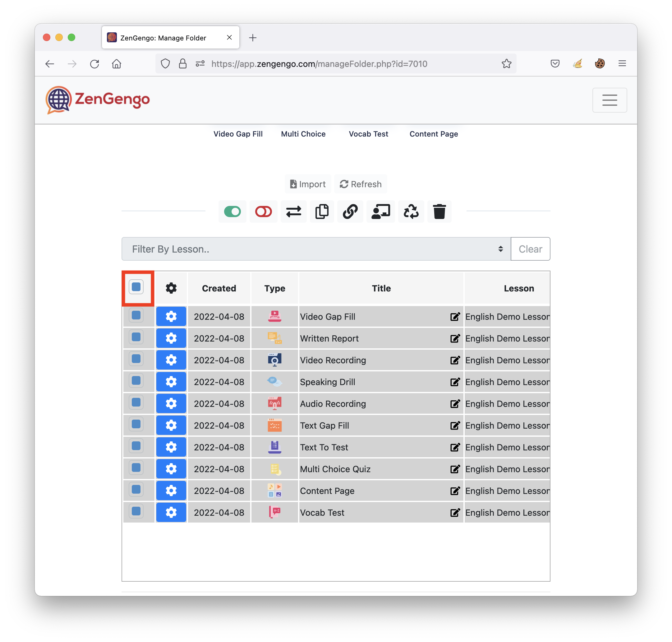Click the trash delete icon
672x642 pixels.
439,212
